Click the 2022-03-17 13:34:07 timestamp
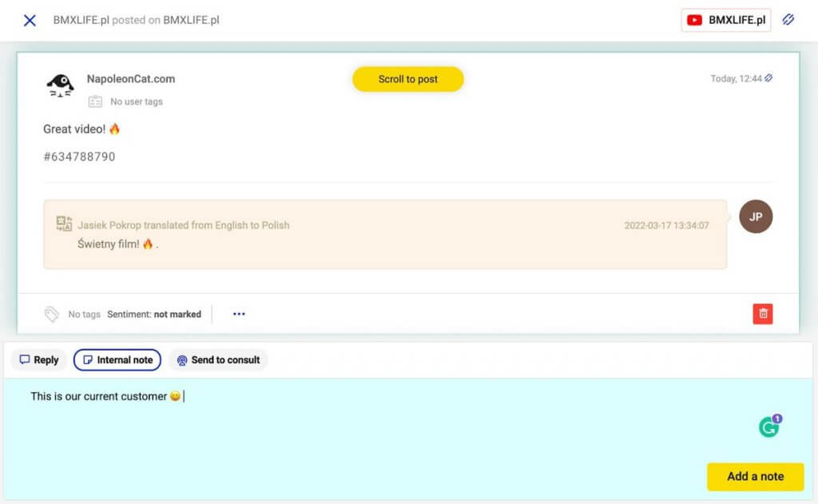 (667, 225)
